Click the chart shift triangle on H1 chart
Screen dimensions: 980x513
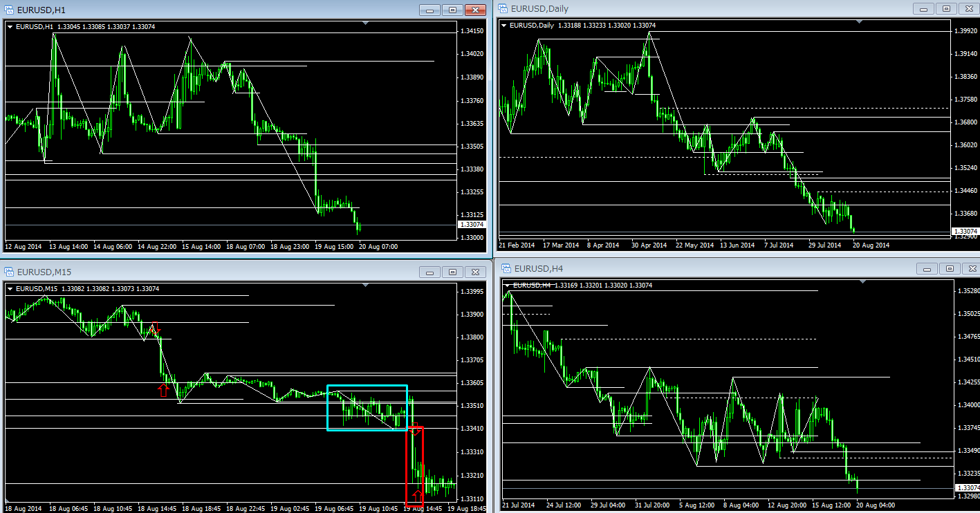[x=364, y=23]
